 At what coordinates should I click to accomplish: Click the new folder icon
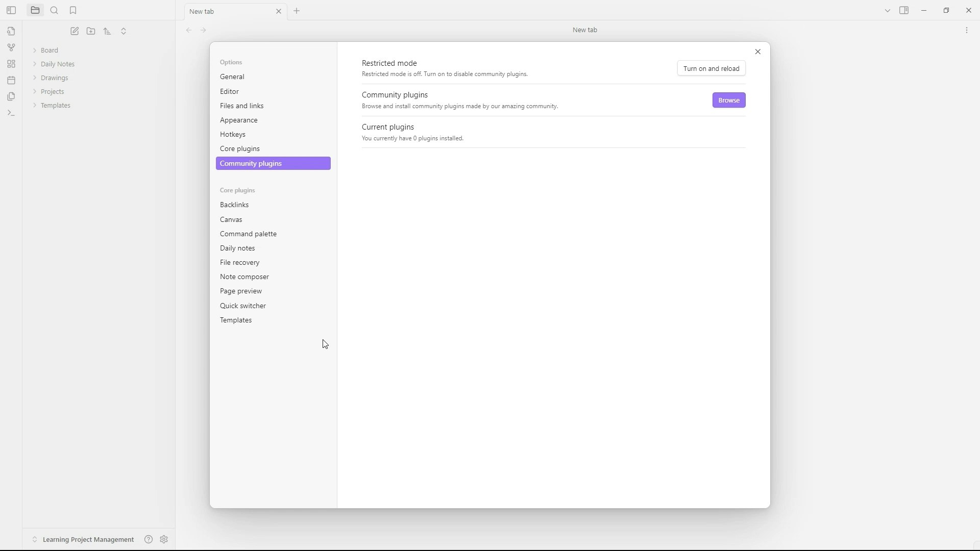(91, 31)
